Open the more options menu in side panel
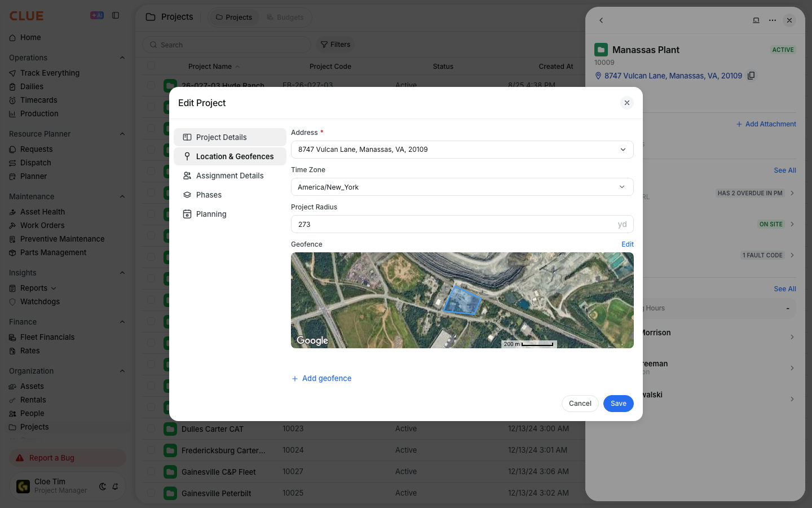Viewport: 812px width, 508px height. (773, 20)
